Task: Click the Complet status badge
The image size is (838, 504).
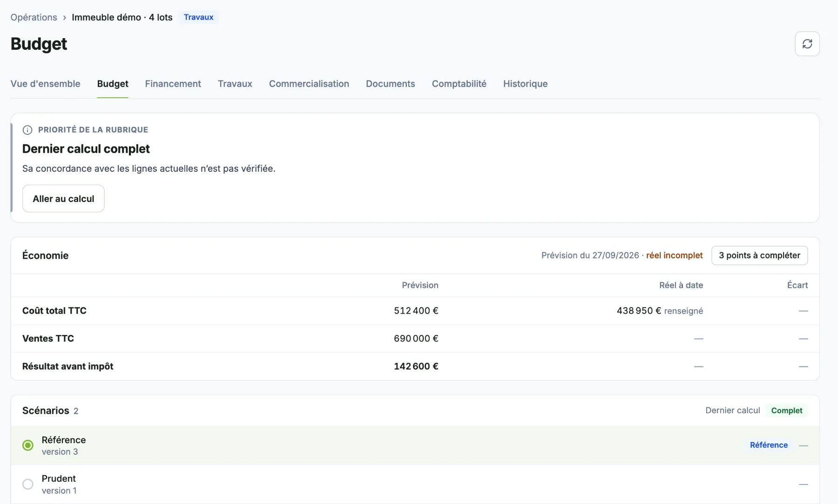Action: [x=786, y=410]
